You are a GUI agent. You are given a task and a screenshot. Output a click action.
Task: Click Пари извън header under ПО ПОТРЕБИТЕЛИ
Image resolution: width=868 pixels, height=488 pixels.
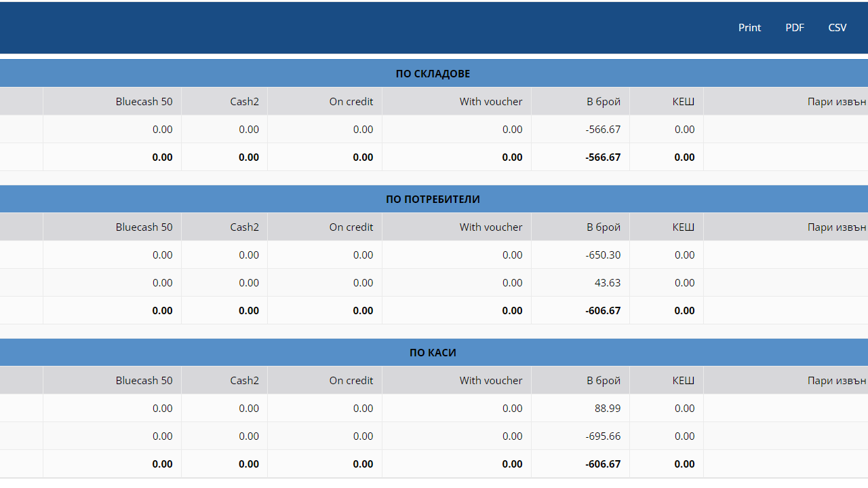coord(837,227)
